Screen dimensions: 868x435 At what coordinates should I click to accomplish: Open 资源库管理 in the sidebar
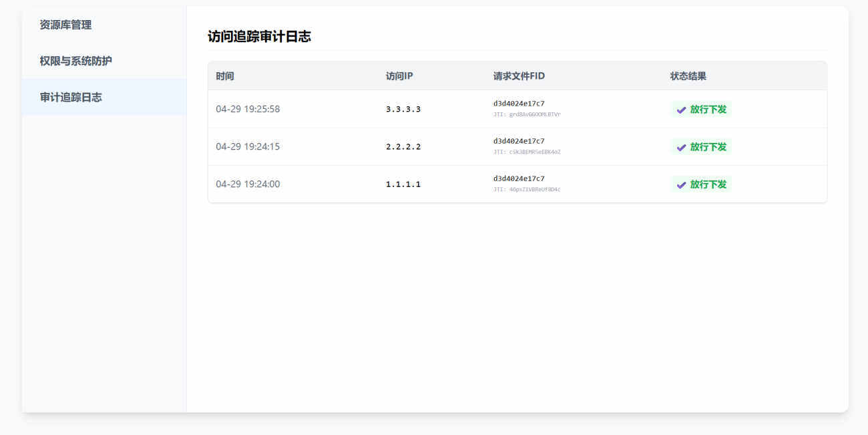click(65, 25)
